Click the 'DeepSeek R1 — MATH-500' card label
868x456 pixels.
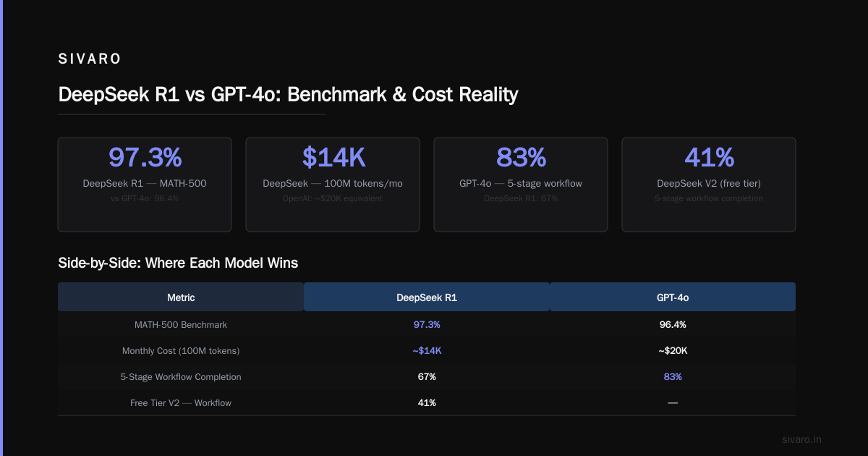[x=145, y=183]
